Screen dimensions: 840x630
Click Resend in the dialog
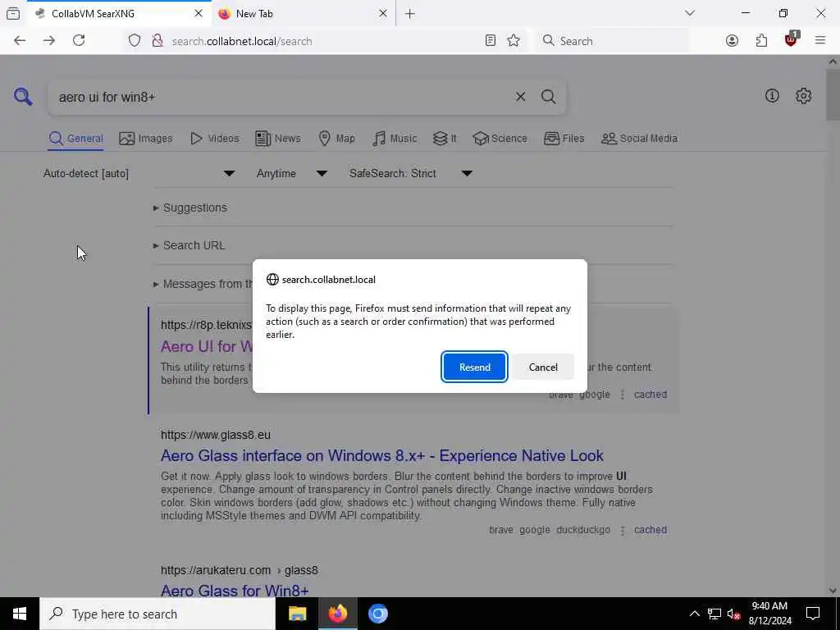(475, 367)
